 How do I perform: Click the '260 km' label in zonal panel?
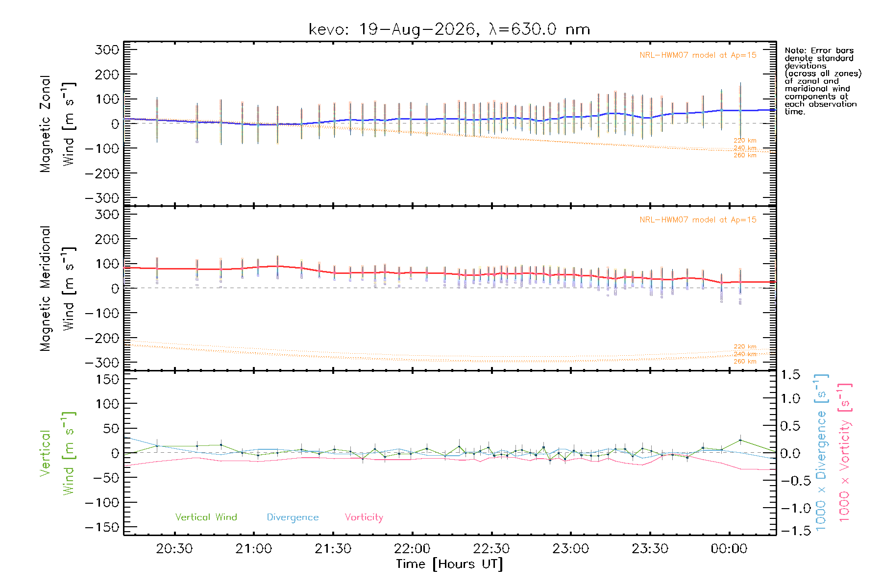745,155
